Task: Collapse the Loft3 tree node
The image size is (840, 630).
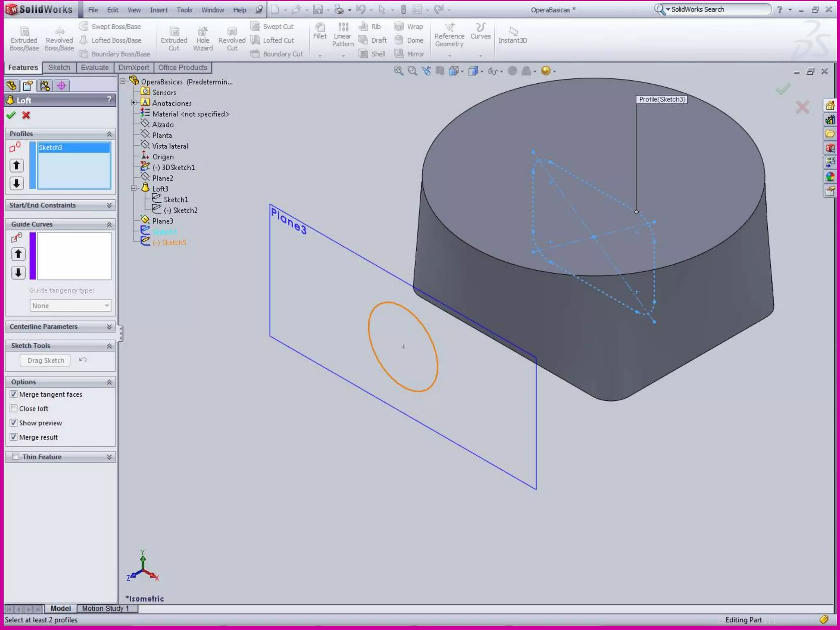Action: [134, 189]
